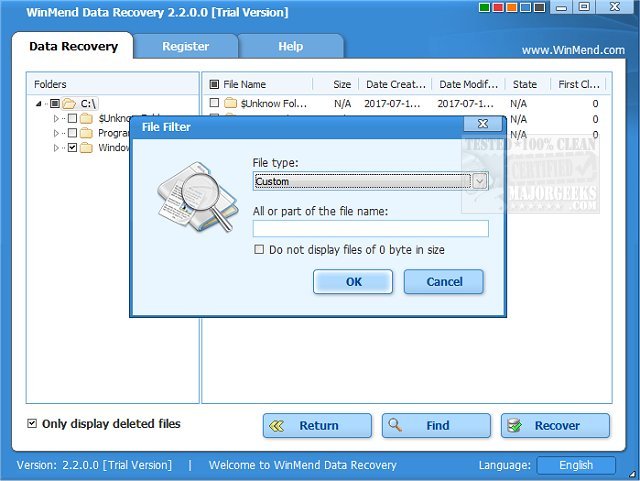Click the File type dropdown arrow
The width and height of the screenshot is (640, 481).
[480, 181]
